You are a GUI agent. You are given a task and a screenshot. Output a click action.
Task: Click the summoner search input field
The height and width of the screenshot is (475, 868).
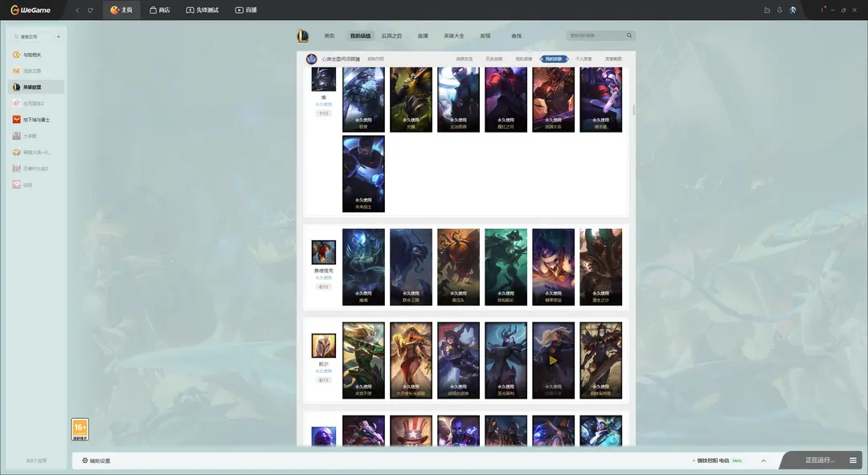coord(596,35)
